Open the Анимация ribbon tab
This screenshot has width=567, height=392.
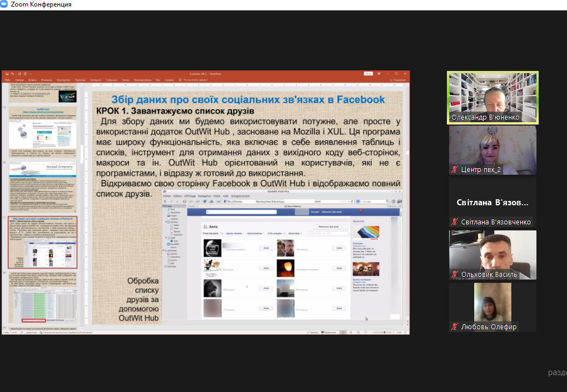point(96,80)
